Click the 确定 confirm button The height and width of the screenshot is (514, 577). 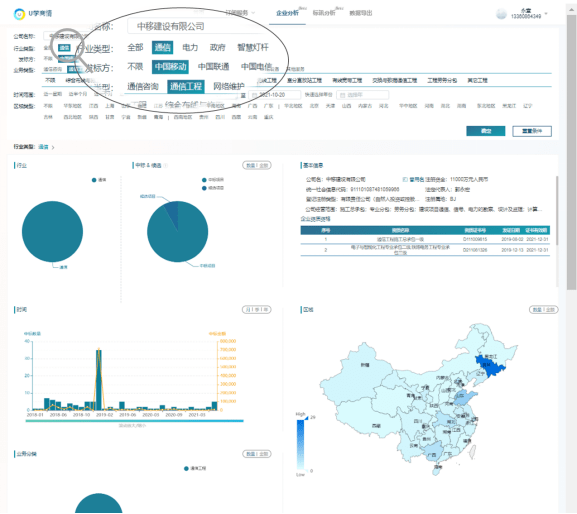(485, 131)
